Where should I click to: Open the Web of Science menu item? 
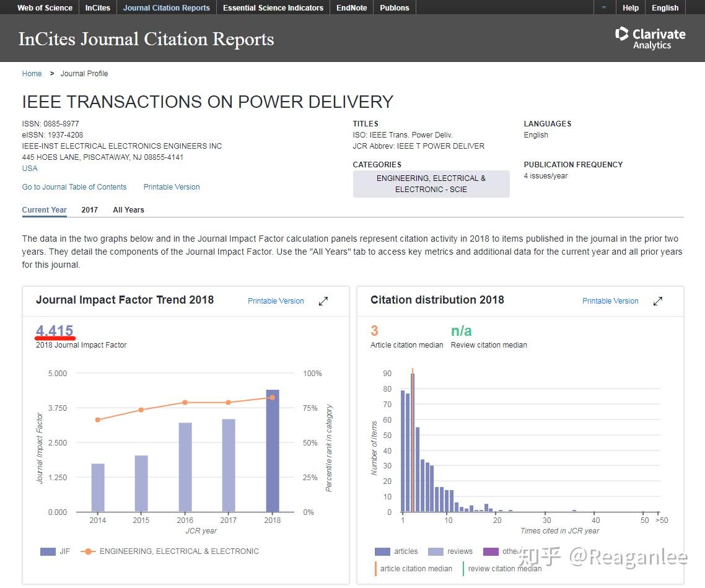[45, 7]
